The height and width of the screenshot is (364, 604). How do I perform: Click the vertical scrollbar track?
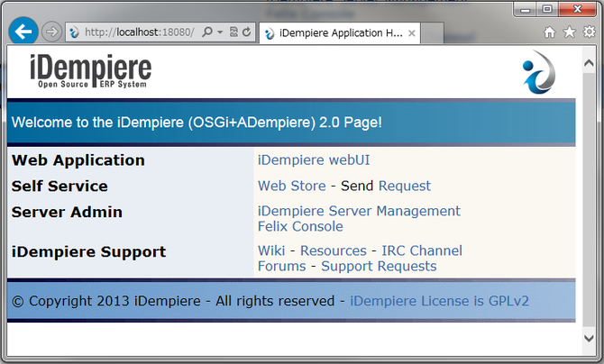(x=589, y=200)
